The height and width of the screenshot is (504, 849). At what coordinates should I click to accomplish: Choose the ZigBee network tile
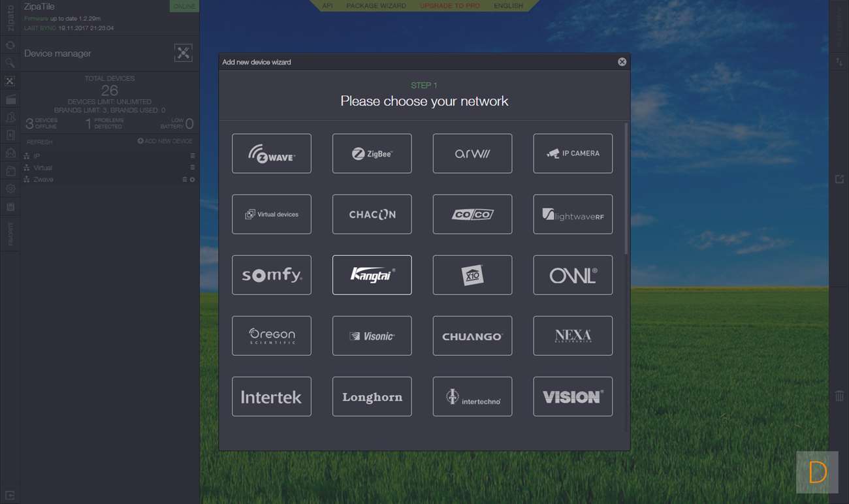pos(372,153)
